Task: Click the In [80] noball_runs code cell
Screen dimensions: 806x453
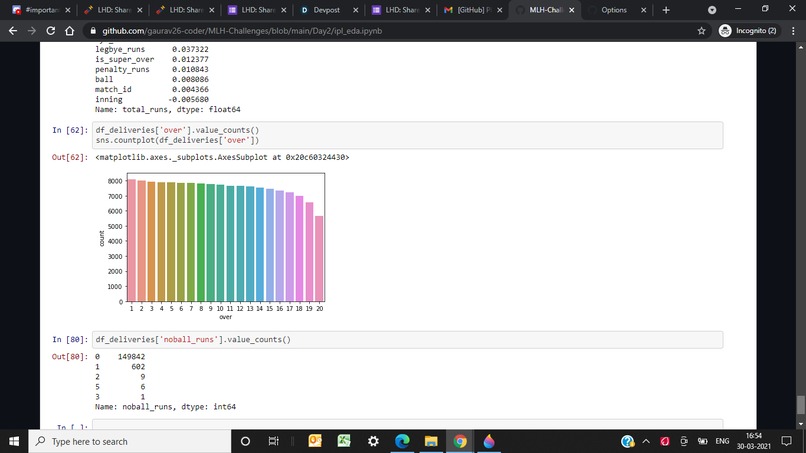Action: click(x=407, y=339)
